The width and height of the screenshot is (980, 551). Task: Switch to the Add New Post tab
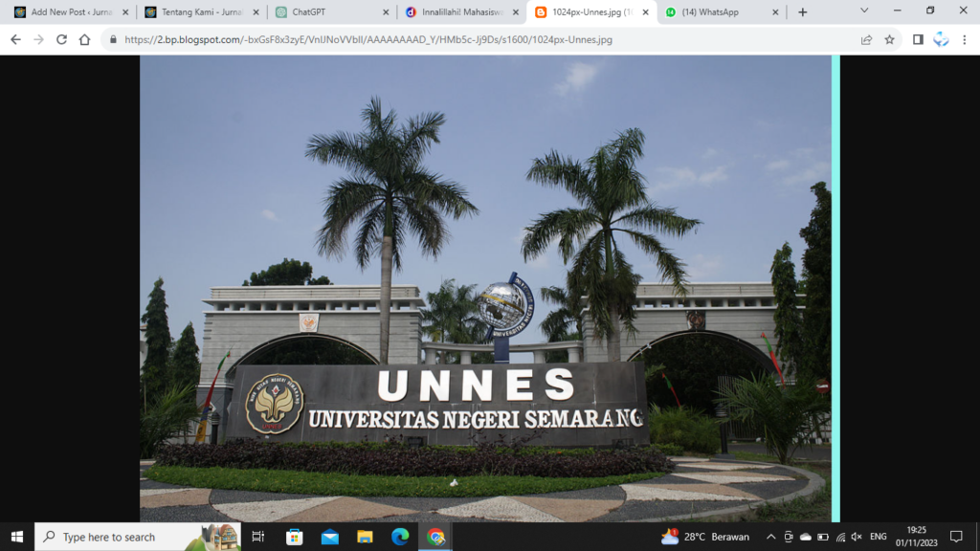71,11
